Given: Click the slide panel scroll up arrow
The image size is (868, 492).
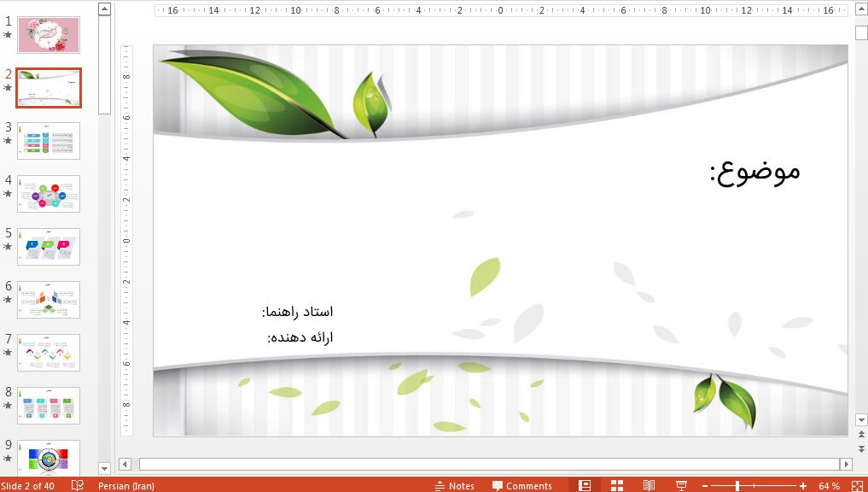Looking at the screenshot, I should tap(104, 9).
